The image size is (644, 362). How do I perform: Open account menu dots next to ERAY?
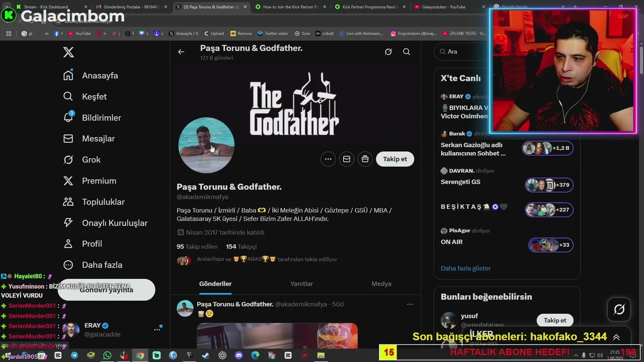pyautogui.click(x=157, y=329)
